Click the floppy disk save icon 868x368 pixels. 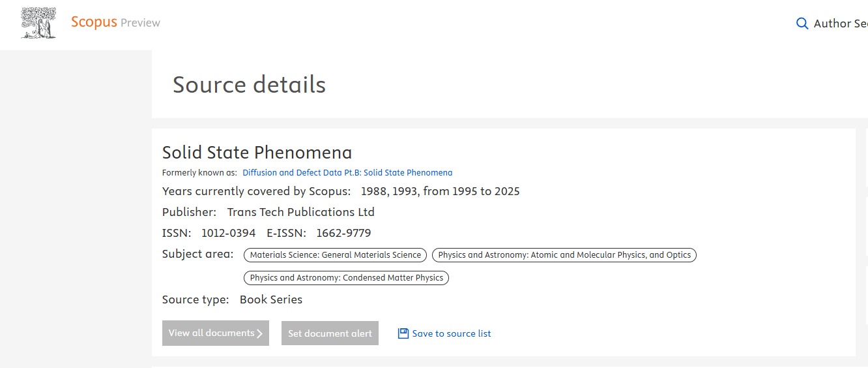tap(403, 333)
